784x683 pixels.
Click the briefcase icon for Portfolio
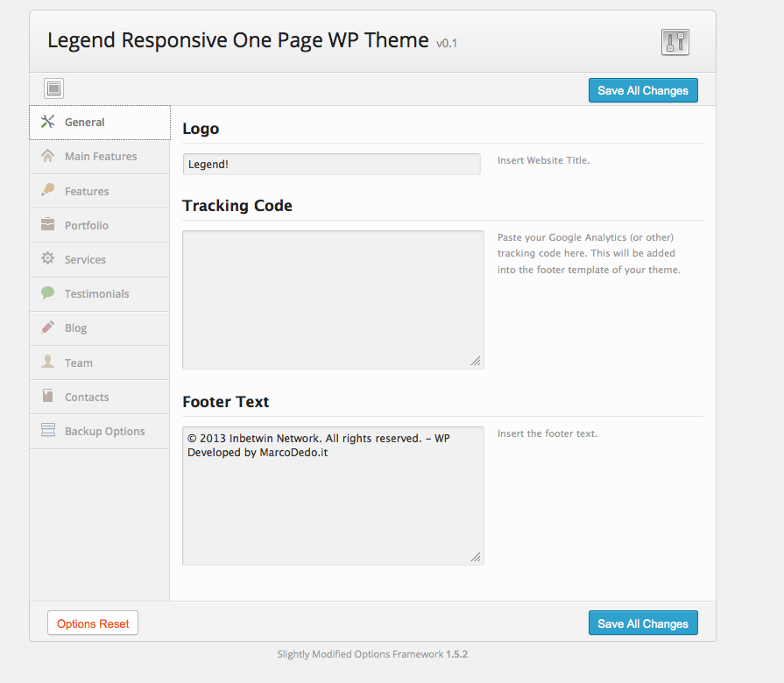(x=48, y=225)
